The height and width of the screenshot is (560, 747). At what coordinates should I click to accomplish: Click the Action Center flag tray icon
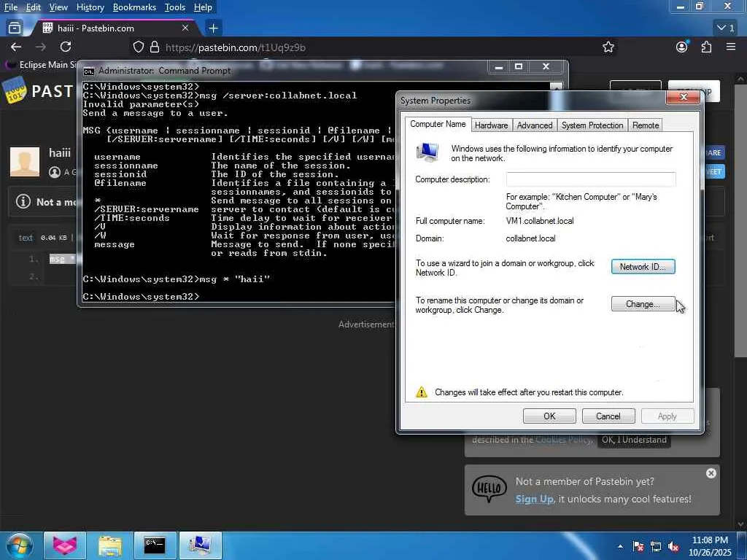coord(638,546)
